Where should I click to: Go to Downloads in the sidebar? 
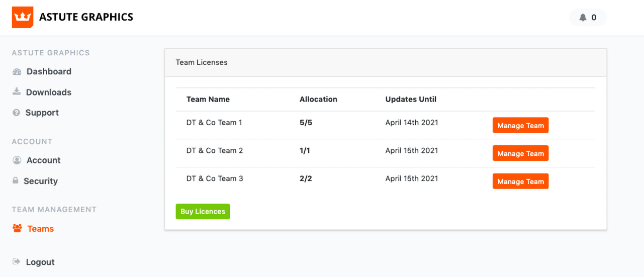coord(48,93)
